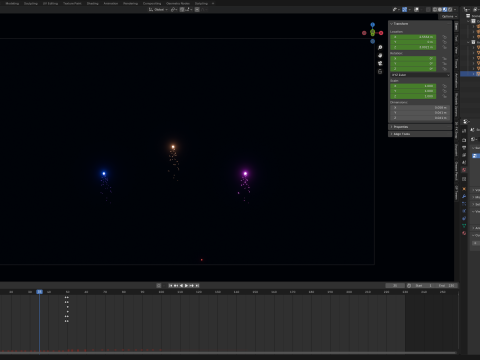Click the Z axis on navigation gizmo
Viewport: 480px width, 360px height.
click(373, 25)
